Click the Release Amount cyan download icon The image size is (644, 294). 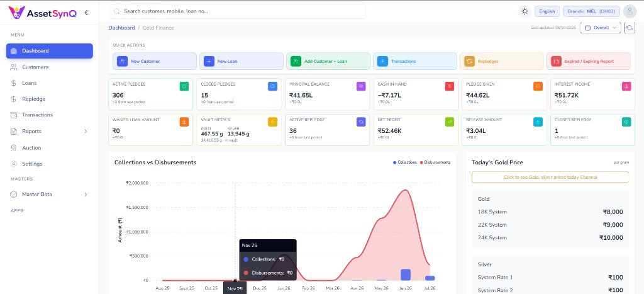[x=538, y=122]
